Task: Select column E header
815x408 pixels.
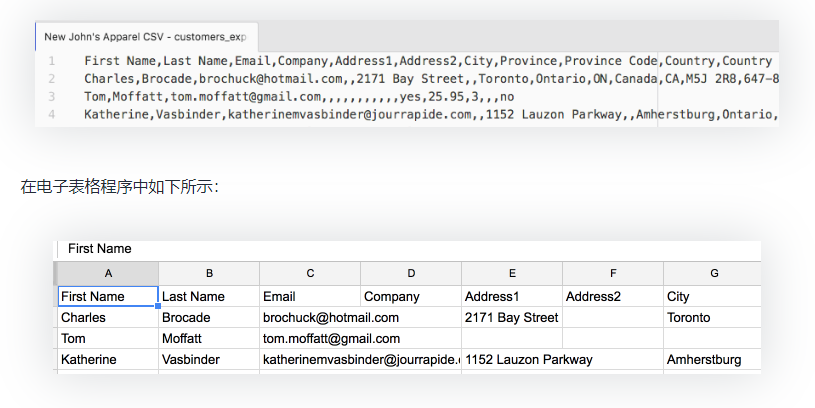Action: 512,273
